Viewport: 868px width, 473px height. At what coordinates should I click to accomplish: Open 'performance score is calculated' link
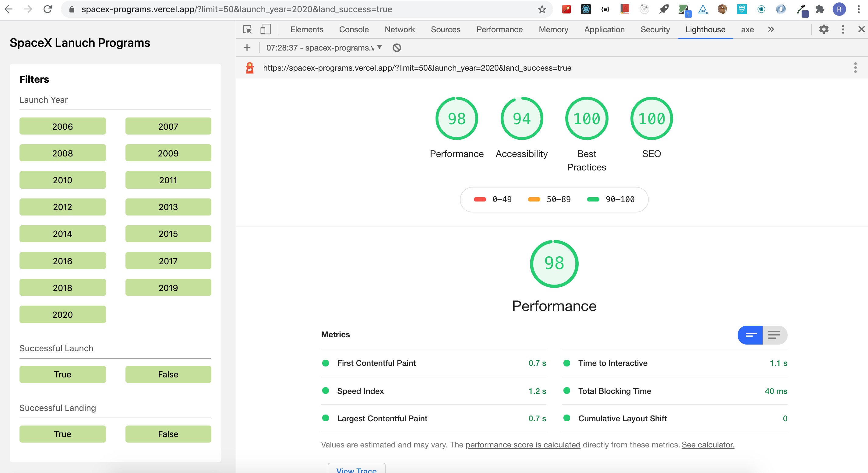coord(523,445)
